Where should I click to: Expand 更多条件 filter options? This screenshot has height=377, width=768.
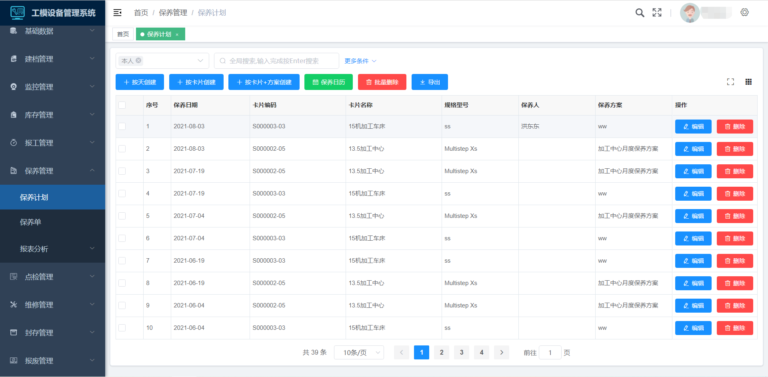tap(360, 61)
